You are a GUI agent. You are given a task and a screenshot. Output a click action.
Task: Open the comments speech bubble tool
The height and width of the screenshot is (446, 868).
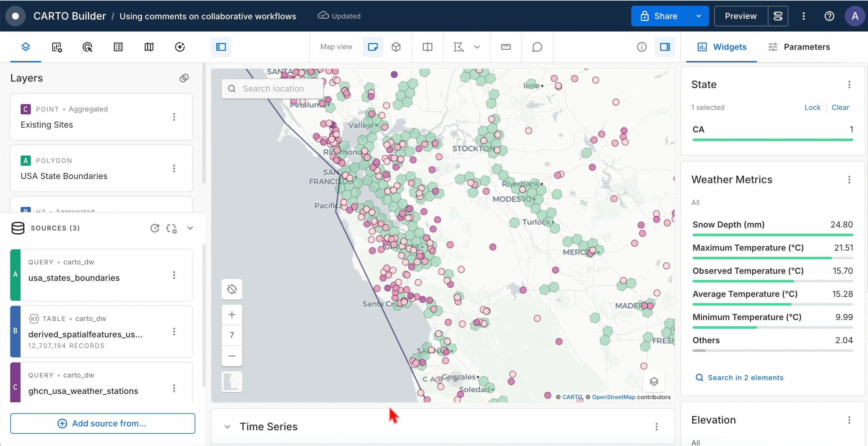537,47
